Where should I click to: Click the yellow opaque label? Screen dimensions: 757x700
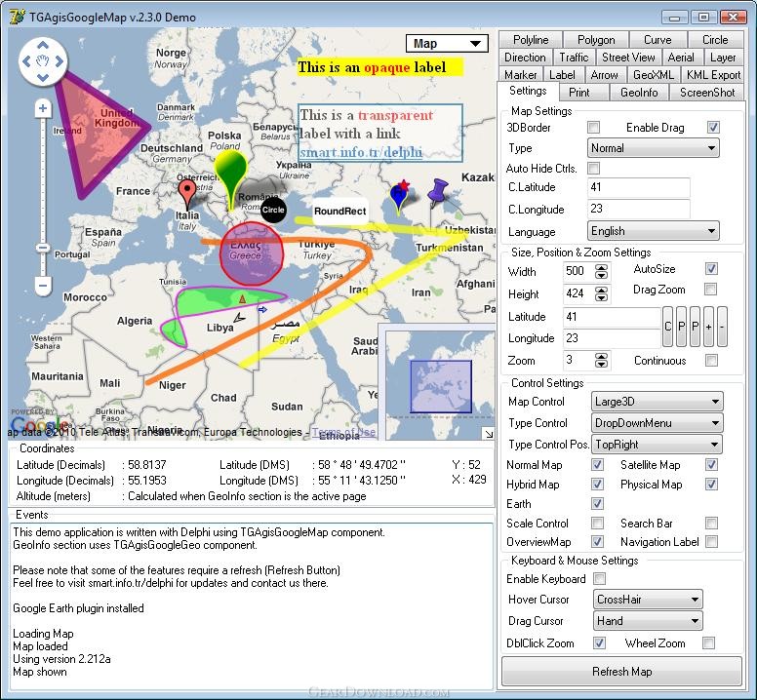click(379, 67)
